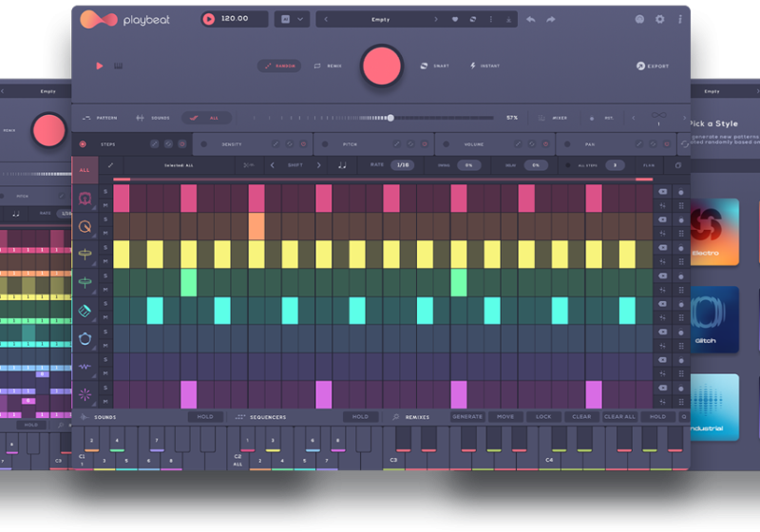Click the 57% amount slider handle
Viewport: 760px width, 532px height.
390,118
